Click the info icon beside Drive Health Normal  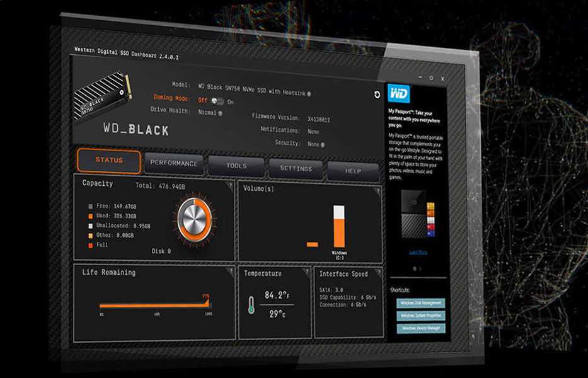pos(220,113)
